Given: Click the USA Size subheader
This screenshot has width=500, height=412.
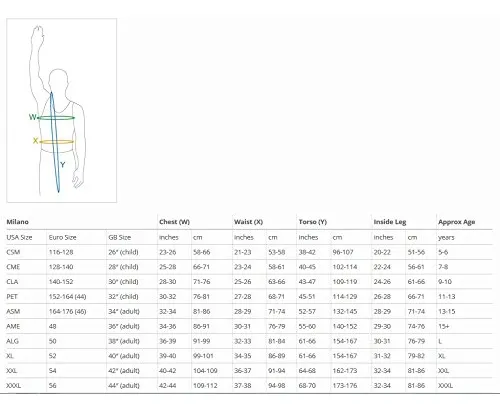Looking at the screenshot, I should click(x=19, y=237).
